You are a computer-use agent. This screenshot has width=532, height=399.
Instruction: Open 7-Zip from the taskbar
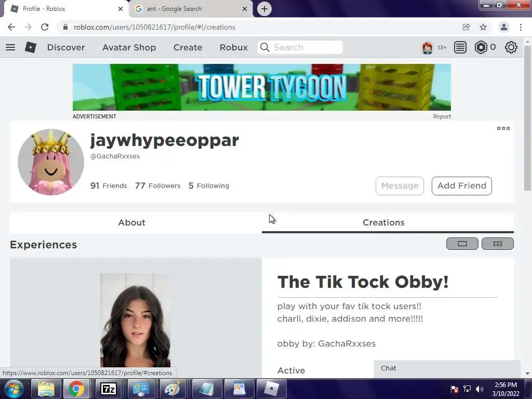pyautogui.click(x=109, y=389)
